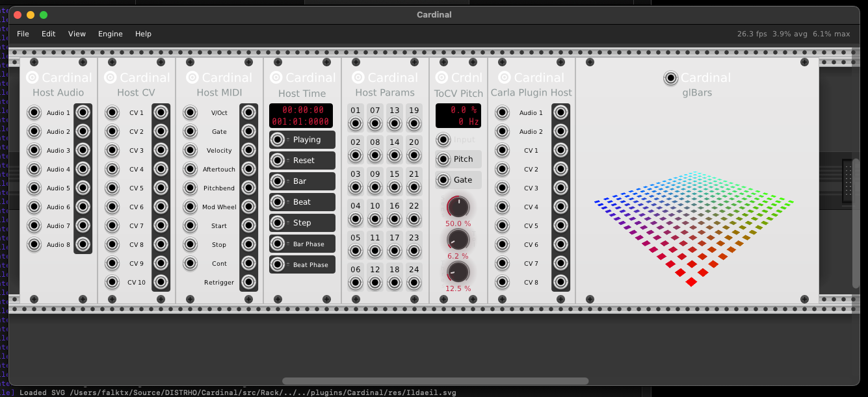Click the 0.0 % readout in ToCV Pitch
868x397 pixels.
tap(464, 110)
